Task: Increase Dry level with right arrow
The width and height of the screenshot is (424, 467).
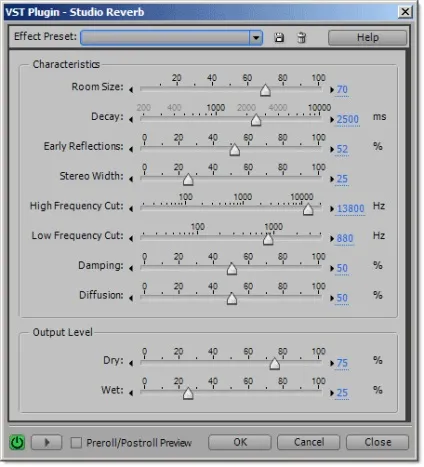Action: (332, 363)
